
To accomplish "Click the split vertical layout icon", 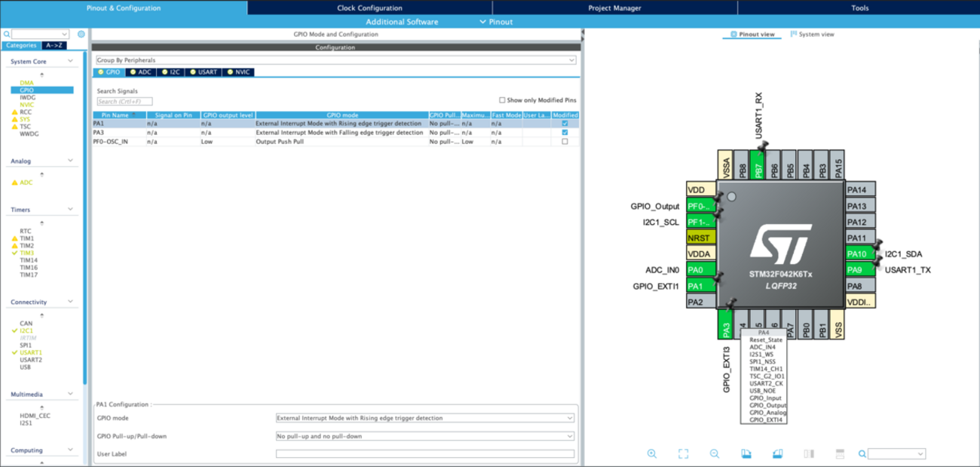I will (809, 454).
